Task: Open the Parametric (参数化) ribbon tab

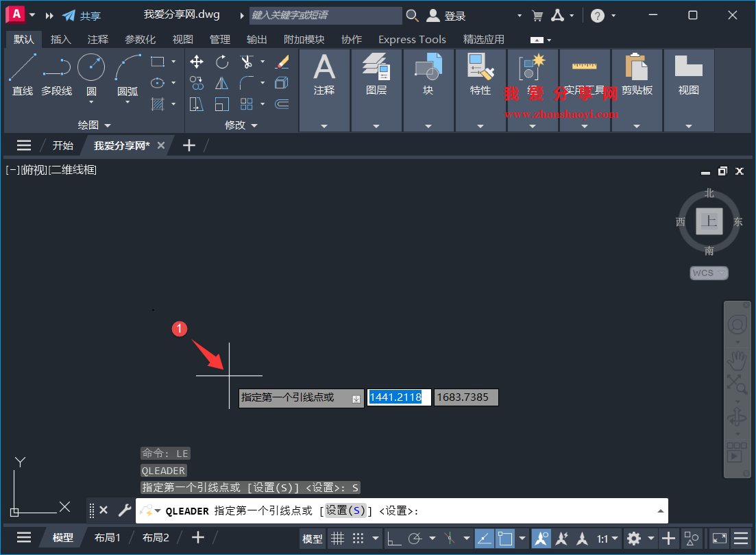Action: click(x=141, y=40)
